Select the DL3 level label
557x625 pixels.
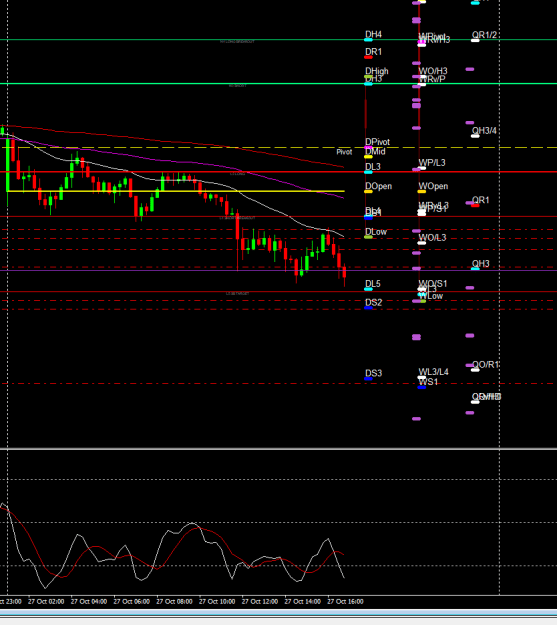373,167
